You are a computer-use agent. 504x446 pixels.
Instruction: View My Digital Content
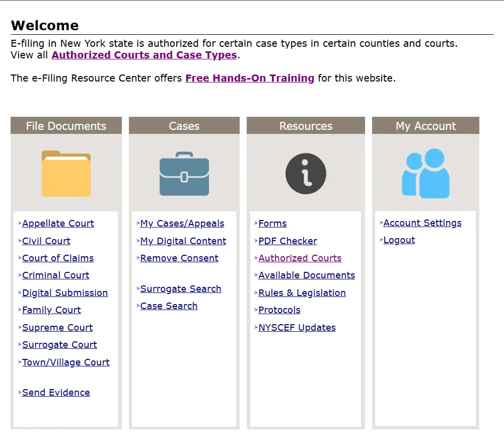(183, 241)
